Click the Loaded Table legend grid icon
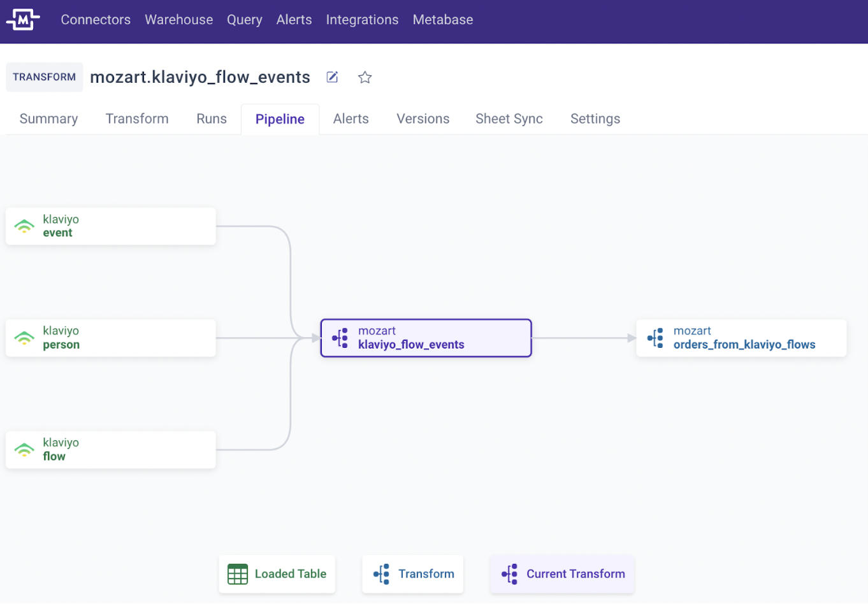868x604 pixels. (x=238, y=574)
